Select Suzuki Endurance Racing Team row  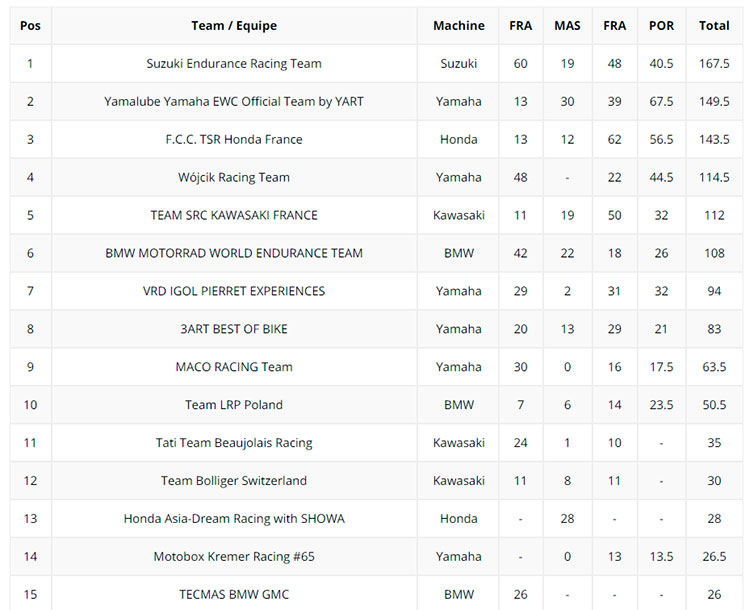234,63
